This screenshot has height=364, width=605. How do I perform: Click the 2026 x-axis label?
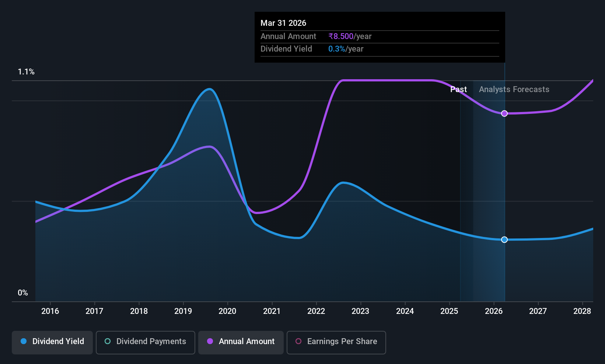coord(494,311)
